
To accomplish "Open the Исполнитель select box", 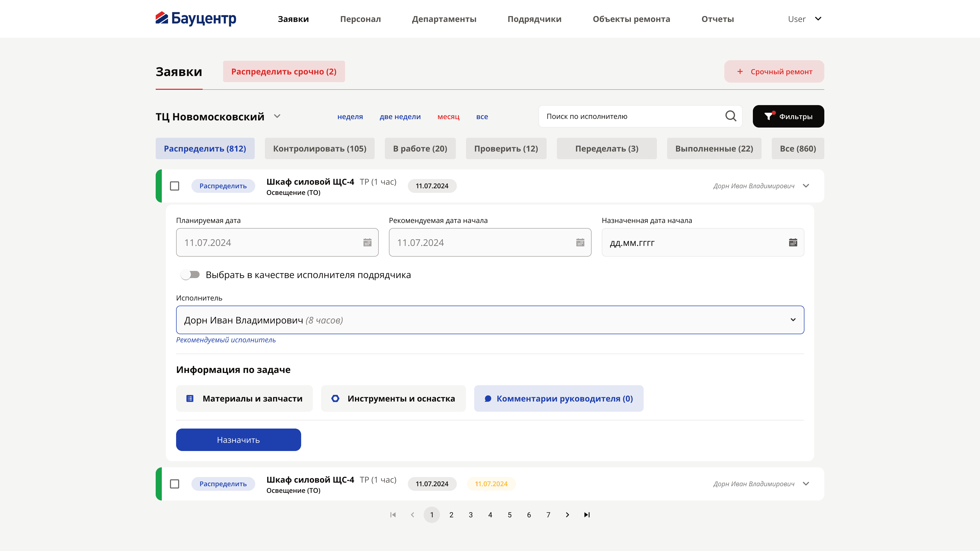I will coord(490,320).
